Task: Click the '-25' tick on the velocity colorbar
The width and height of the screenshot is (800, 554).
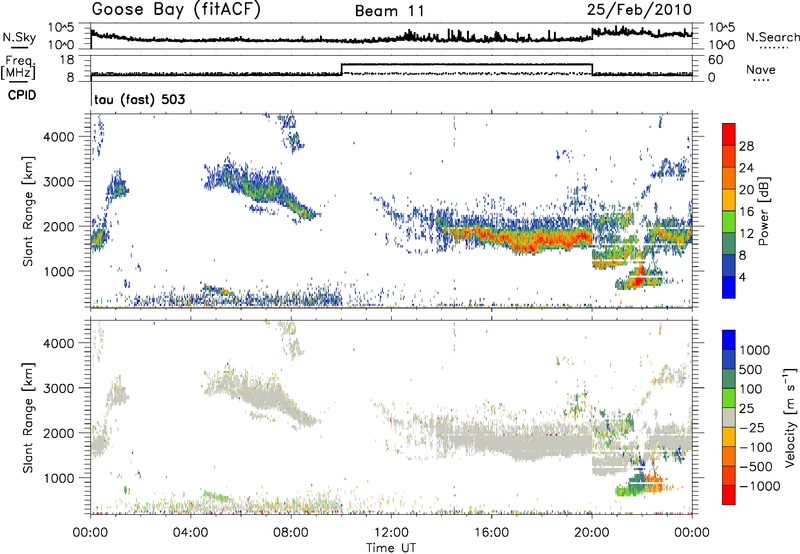Action: tap(751, 427)
